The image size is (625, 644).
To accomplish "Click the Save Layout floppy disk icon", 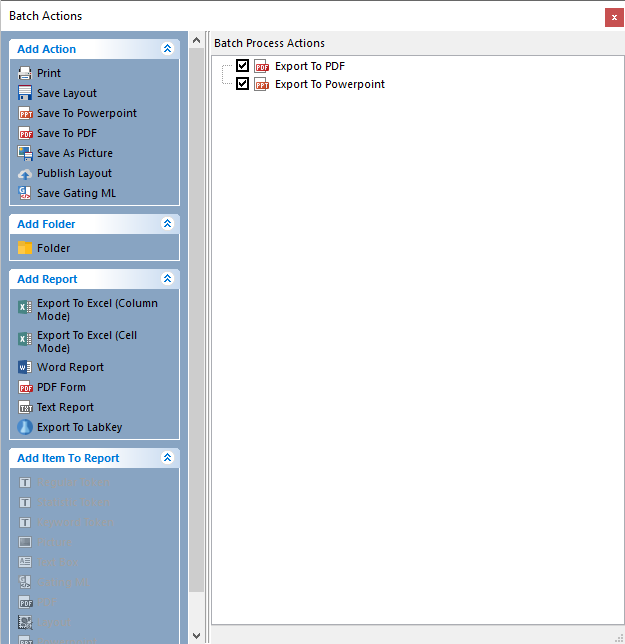I will 25,93.
